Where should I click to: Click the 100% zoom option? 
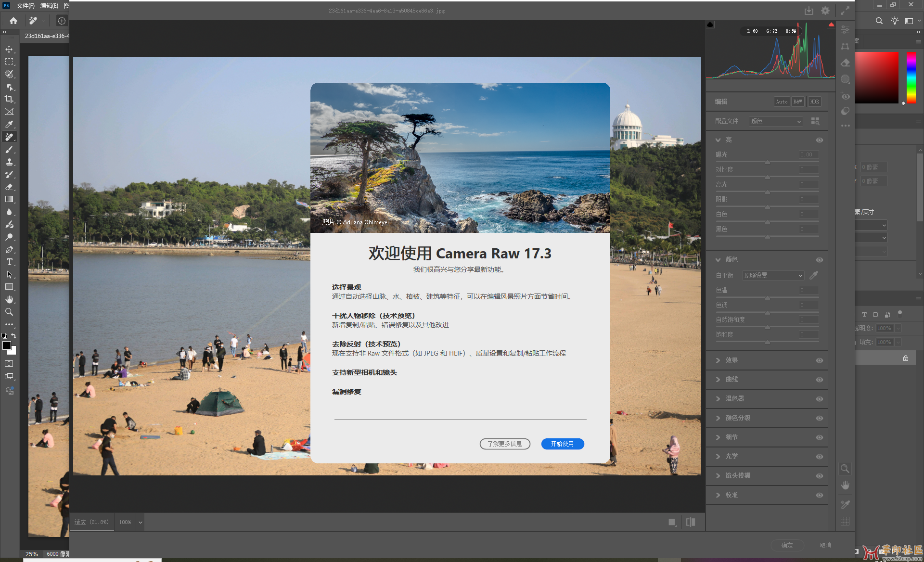(x=125, y=522)
